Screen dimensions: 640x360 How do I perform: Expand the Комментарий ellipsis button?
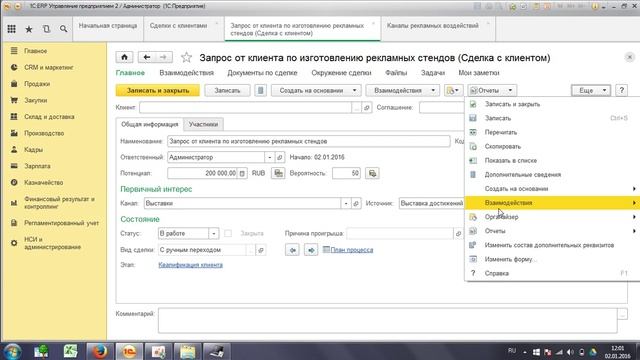(622, 314)
